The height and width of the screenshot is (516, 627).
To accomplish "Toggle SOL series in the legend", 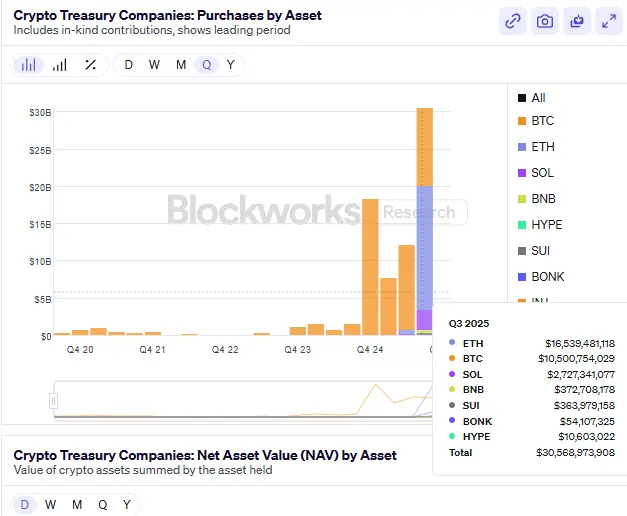I will pyautogui.click(x=542, y=173).
